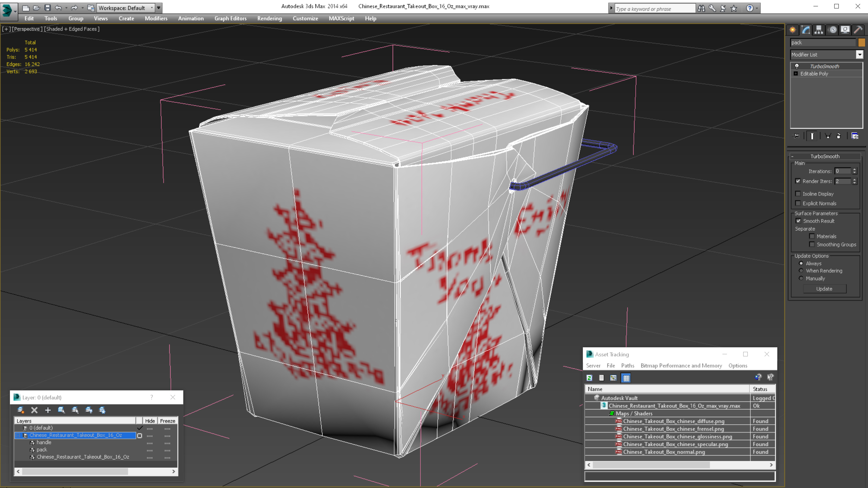868x488 pixels.
Task: Select the Manually update option
Action: tap(801, 278)
